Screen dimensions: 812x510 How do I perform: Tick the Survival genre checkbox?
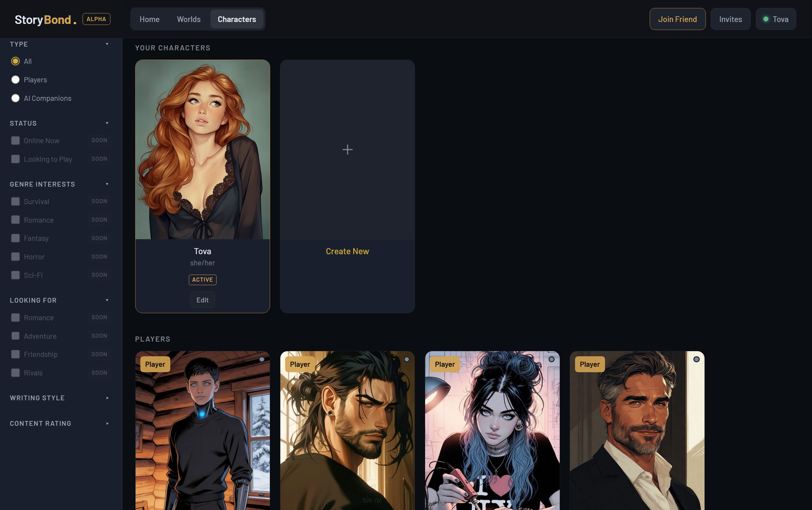pyautogui.click(x=15, y=201)
